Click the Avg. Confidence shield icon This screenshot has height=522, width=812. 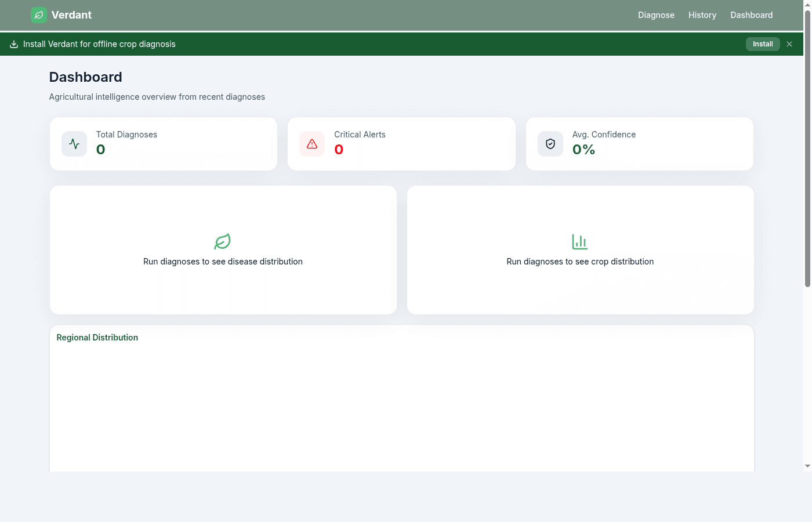[x=550, y=144]
